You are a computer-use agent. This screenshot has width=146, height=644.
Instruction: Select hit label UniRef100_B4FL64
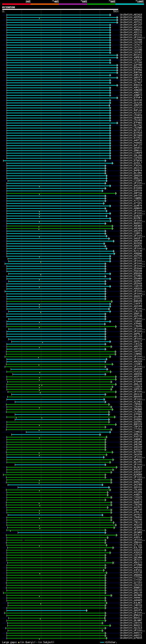point(131,110)
